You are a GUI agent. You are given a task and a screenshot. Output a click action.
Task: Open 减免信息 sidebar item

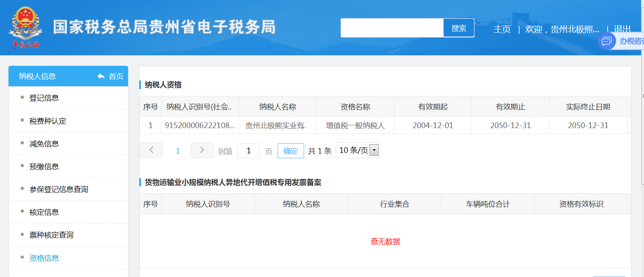(x=44, y=144)
